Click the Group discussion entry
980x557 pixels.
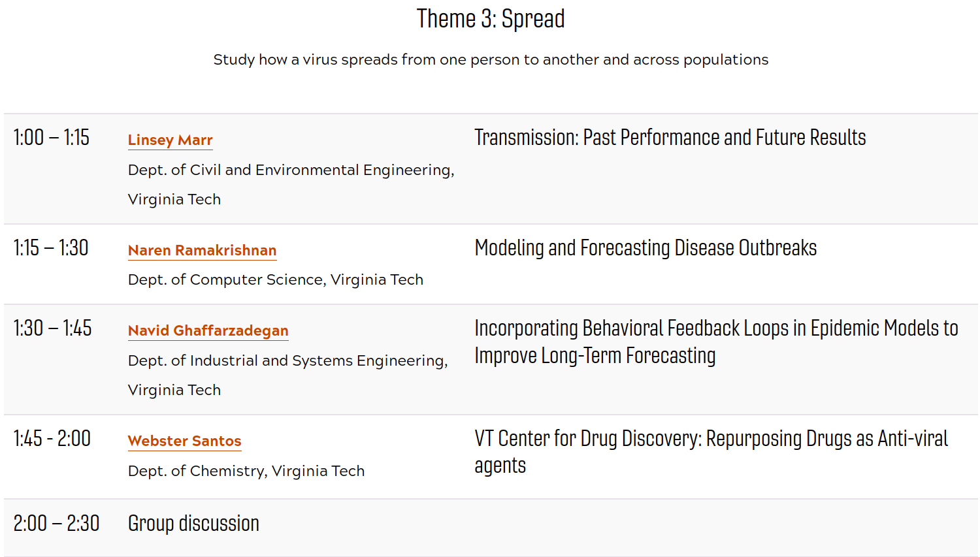(x=193, y=524)
